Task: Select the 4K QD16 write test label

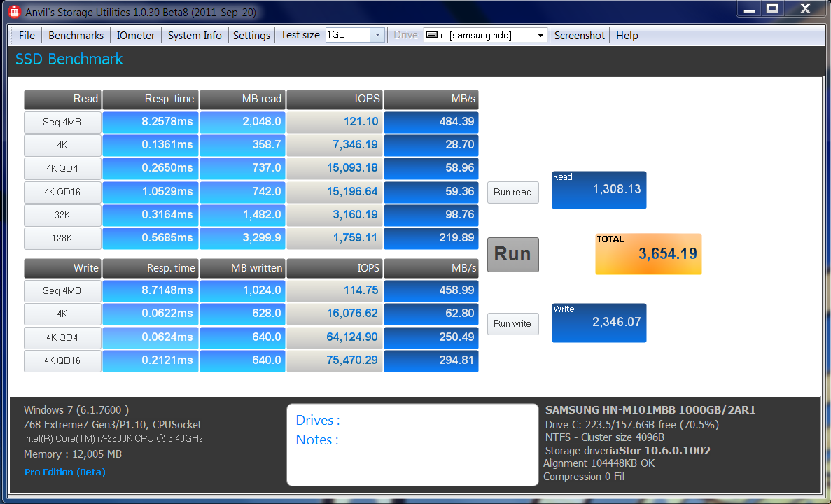Action: pos(62,360)
